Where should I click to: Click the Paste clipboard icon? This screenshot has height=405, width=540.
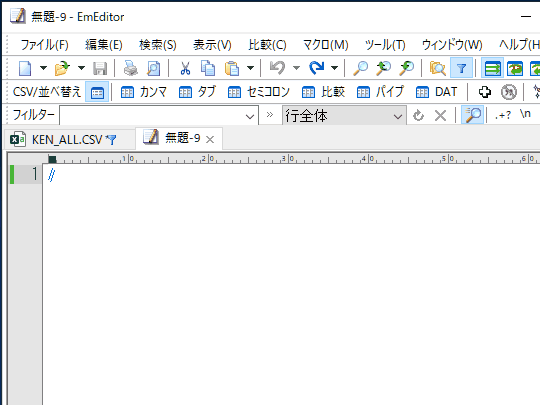pos(232,68)
